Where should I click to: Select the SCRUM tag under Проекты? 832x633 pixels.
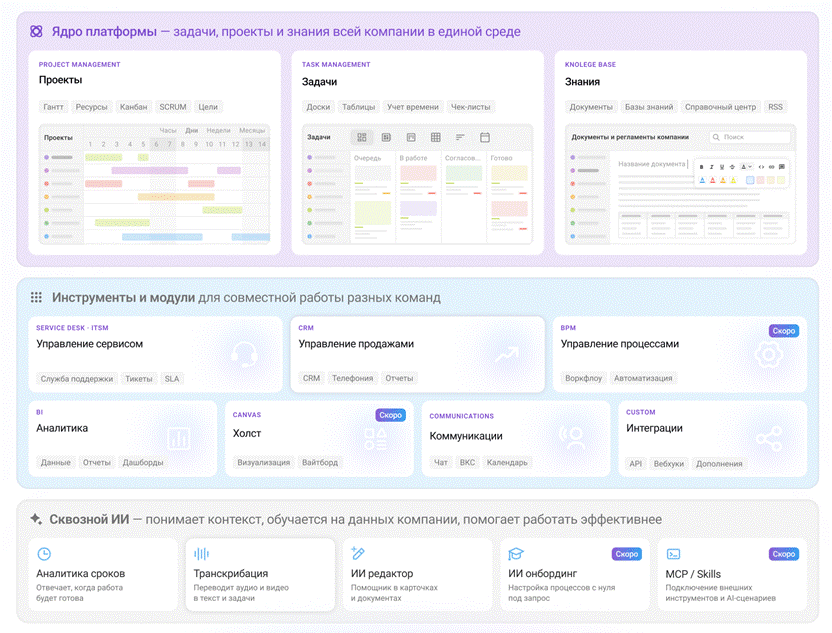(173, 107)
